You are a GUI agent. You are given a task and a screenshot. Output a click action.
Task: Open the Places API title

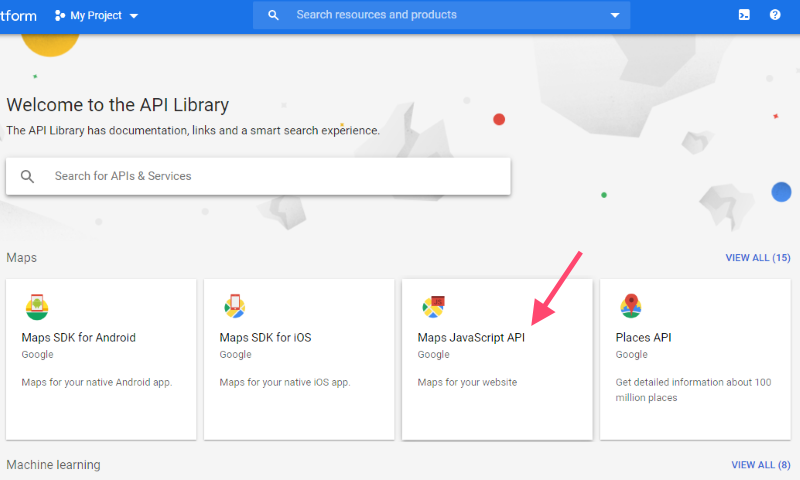click(643, 337)
